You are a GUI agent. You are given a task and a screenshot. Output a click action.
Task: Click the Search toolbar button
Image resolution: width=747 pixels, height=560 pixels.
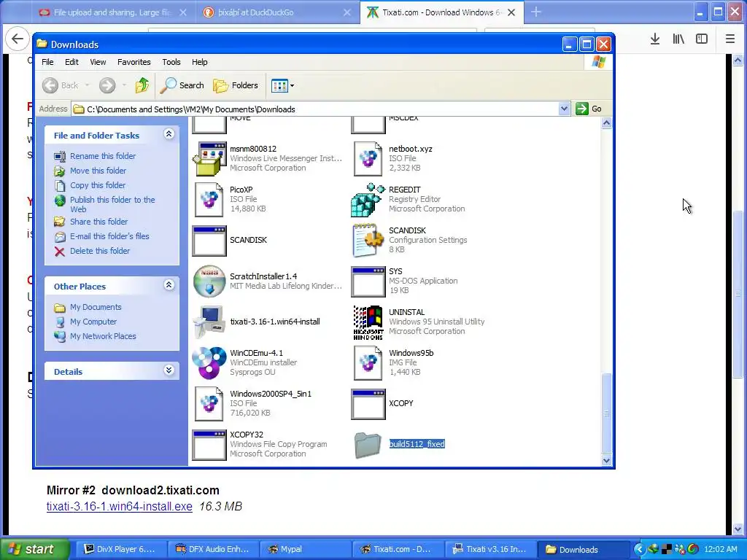pos(182,85)
